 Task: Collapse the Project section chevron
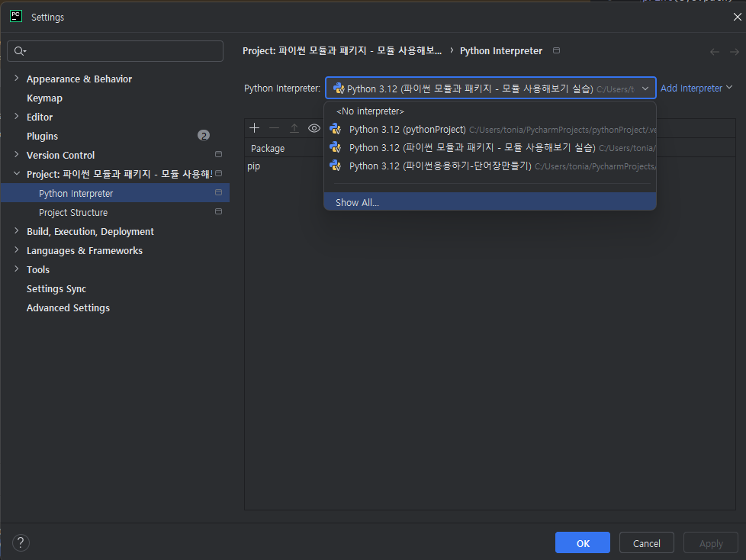(17, 174)
